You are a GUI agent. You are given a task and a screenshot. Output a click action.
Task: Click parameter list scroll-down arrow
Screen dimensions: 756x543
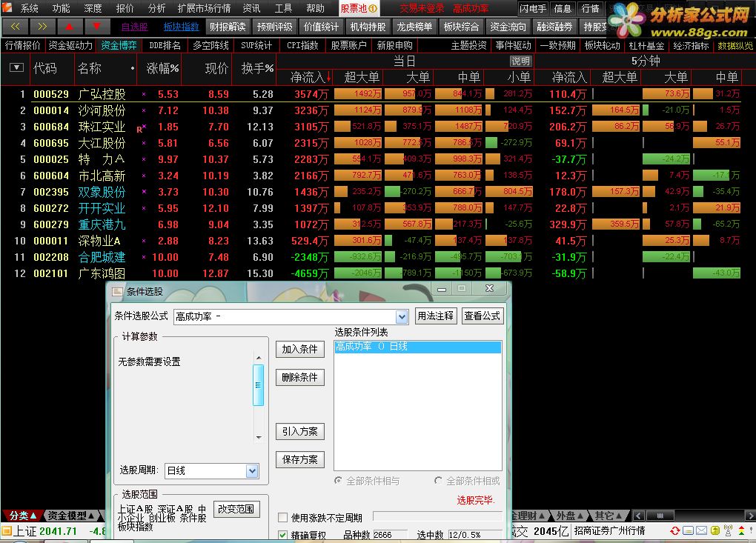click(259, 438)
